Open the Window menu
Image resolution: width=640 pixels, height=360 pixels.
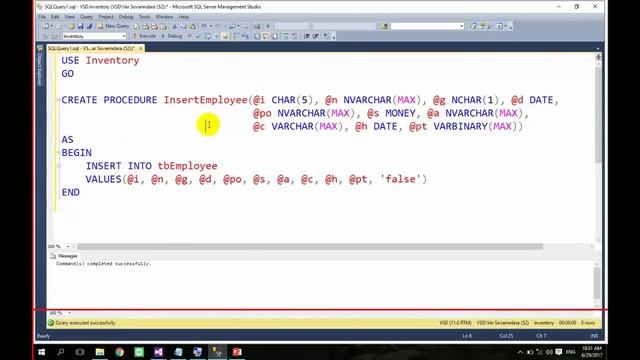click(164, 17)
